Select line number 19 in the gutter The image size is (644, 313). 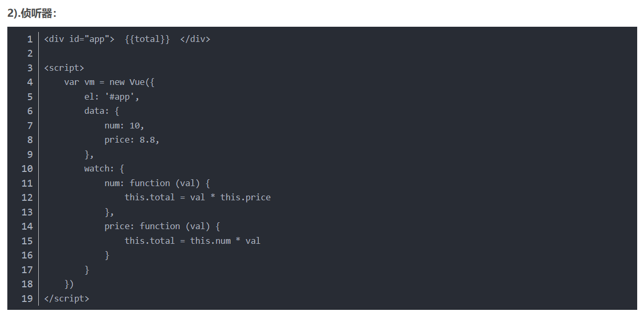click(x=27, y=299)
